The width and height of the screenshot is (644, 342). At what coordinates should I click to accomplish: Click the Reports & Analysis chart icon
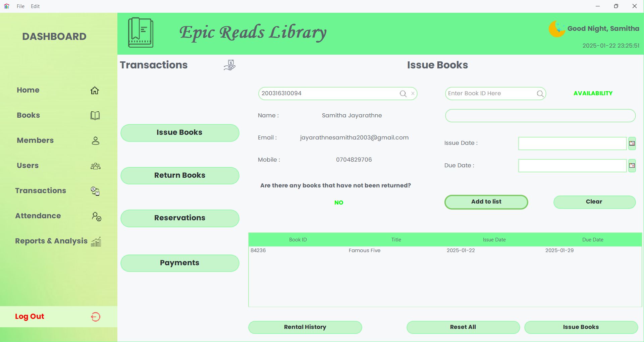coord(96,241)
